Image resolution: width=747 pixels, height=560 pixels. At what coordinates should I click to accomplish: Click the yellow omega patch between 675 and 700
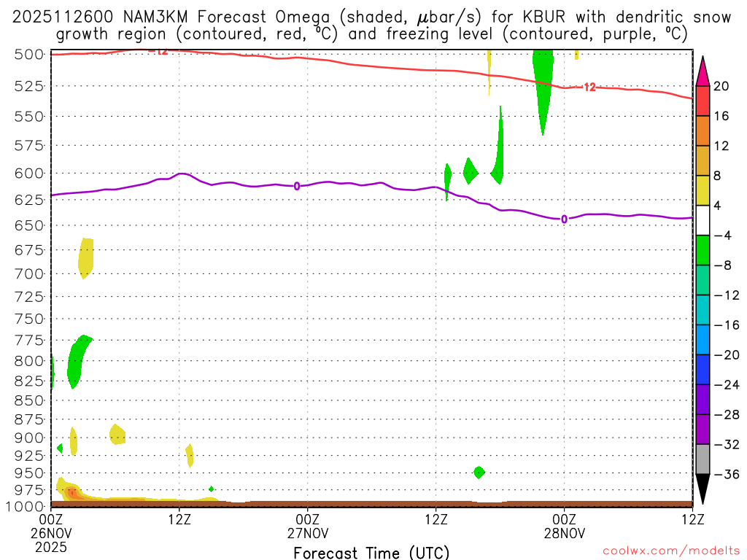86,258
